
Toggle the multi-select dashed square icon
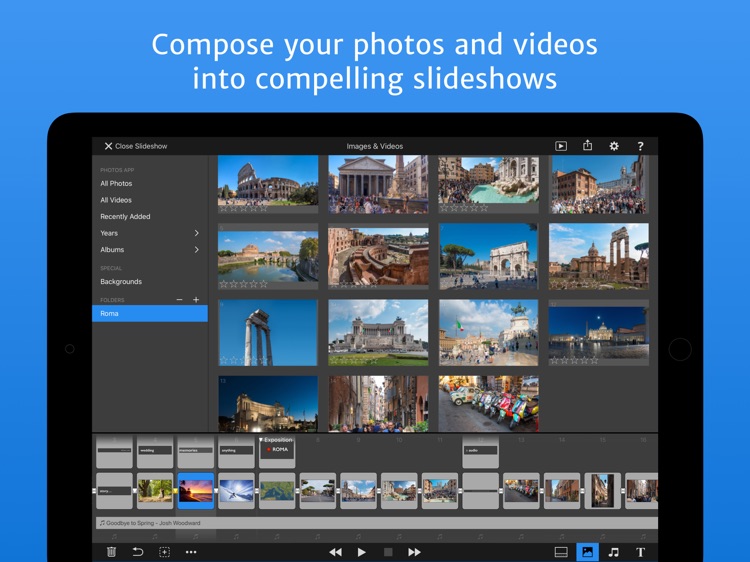(x=164, y=552)
